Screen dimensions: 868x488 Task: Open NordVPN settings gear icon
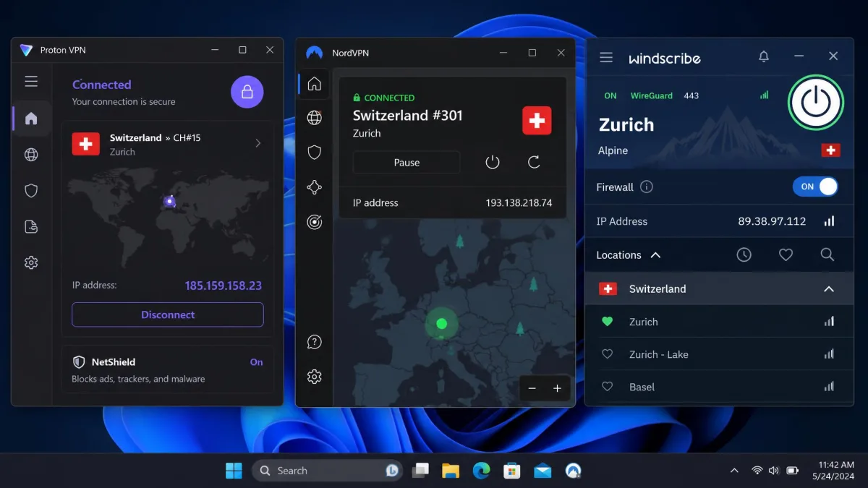(314, 377)
